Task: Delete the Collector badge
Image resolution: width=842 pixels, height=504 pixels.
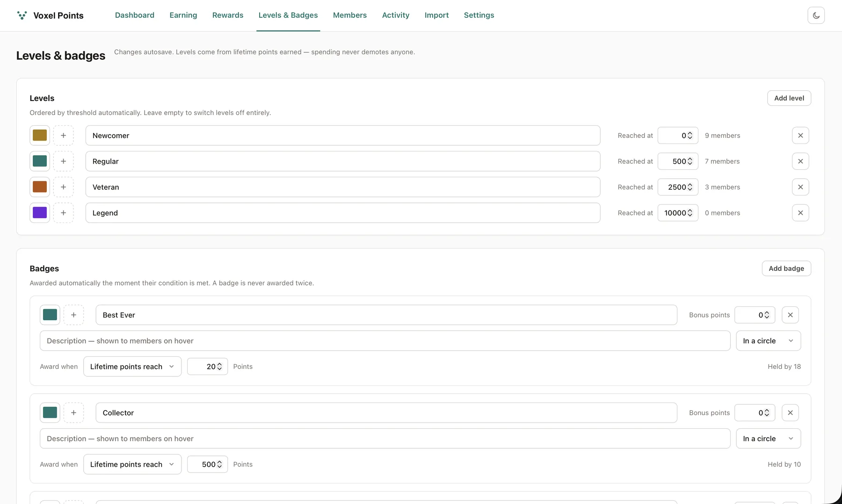Action: (790, 413)
